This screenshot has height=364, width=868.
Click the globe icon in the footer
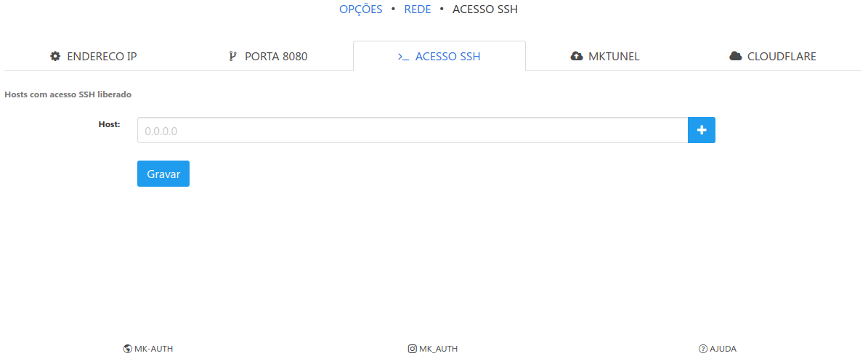(128, 349)
